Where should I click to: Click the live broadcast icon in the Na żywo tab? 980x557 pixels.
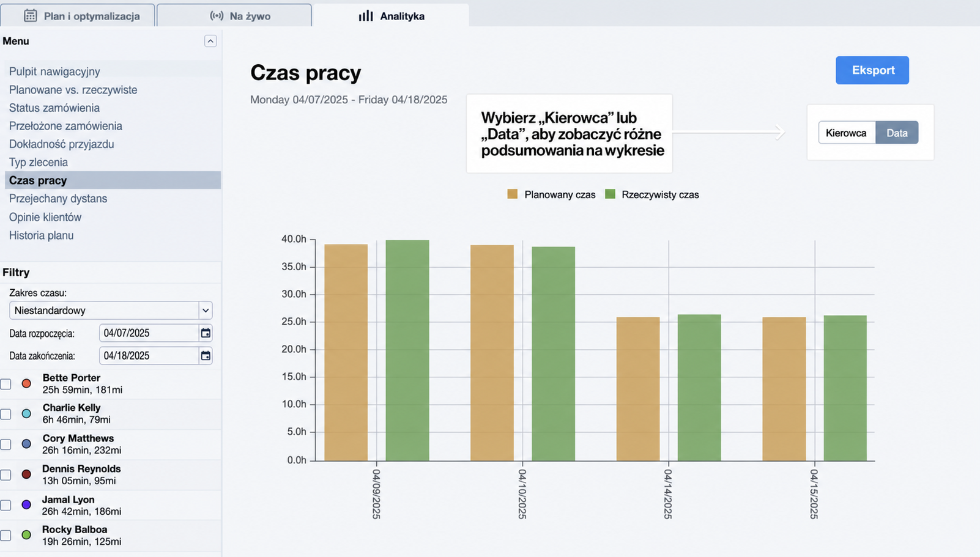[x=217, y=16]
